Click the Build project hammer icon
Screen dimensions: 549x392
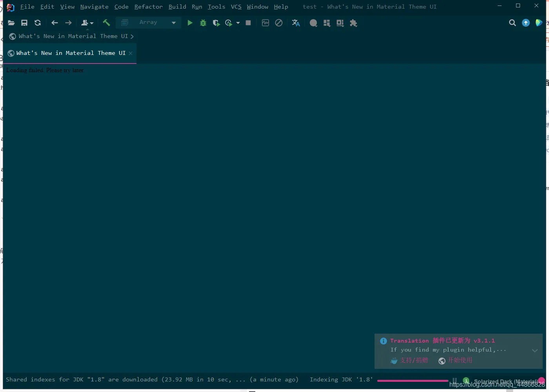tap(106, 23)
